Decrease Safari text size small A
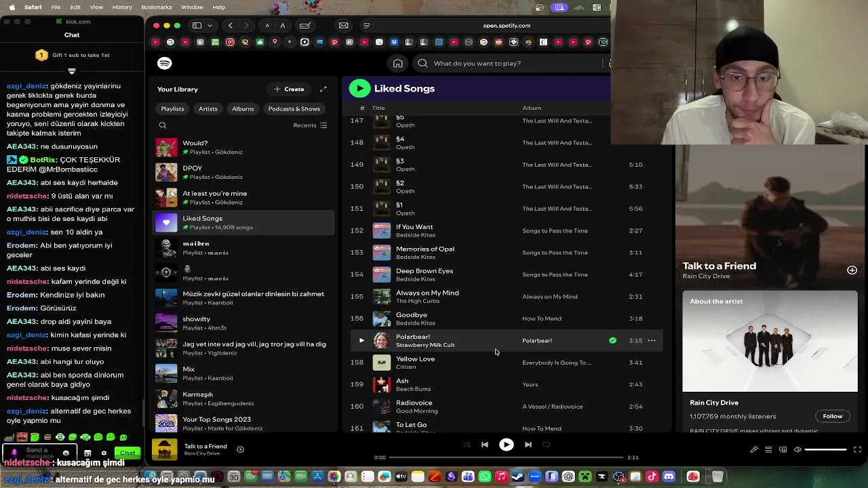 pos(267,26)
